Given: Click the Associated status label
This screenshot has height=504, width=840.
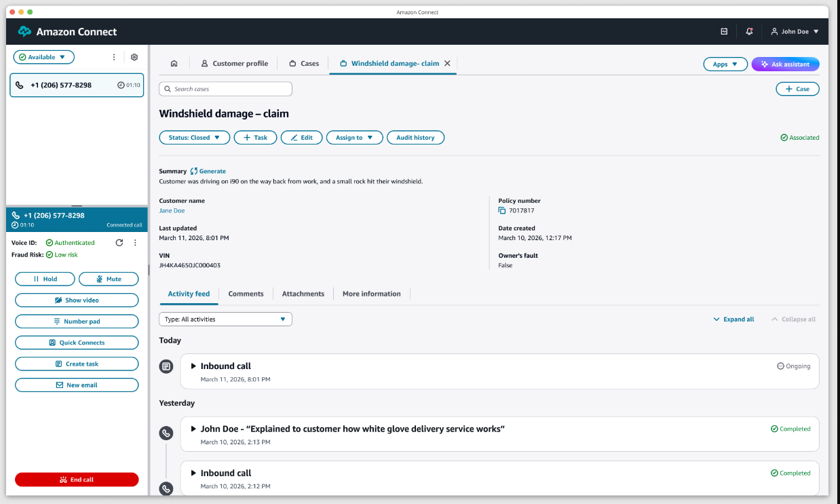Looking at the screenshot, I should point(800,138).
